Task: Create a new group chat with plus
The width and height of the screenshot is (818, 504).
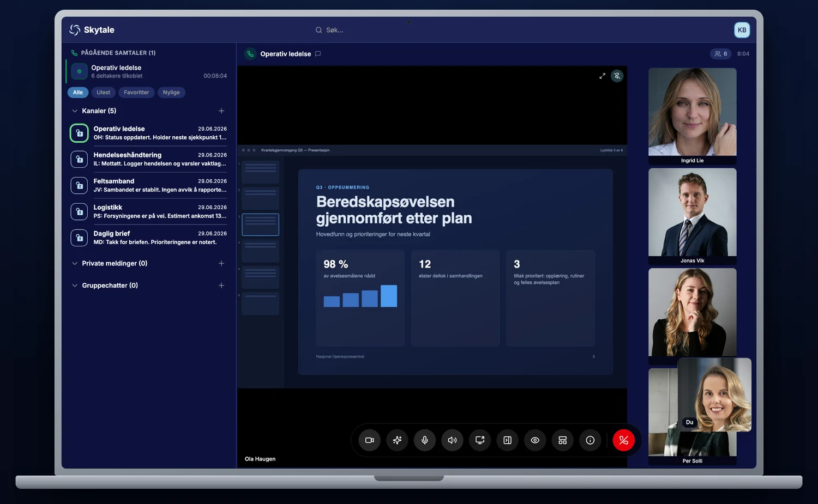Action: click(221, 286)
